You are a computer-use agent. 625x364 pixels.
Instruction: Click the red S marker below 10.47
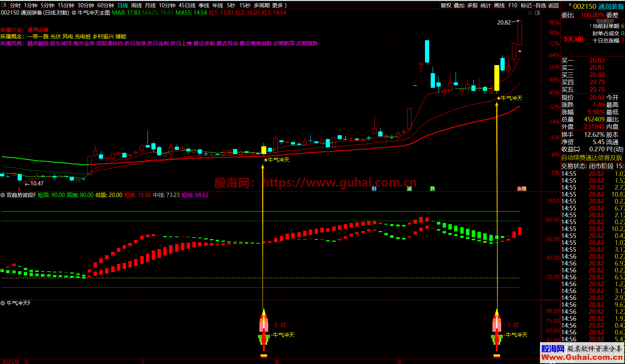click(x=19, y=189)
